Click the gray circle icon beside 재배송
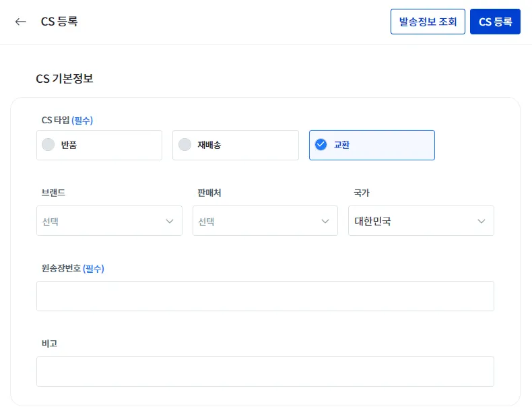 185,145
